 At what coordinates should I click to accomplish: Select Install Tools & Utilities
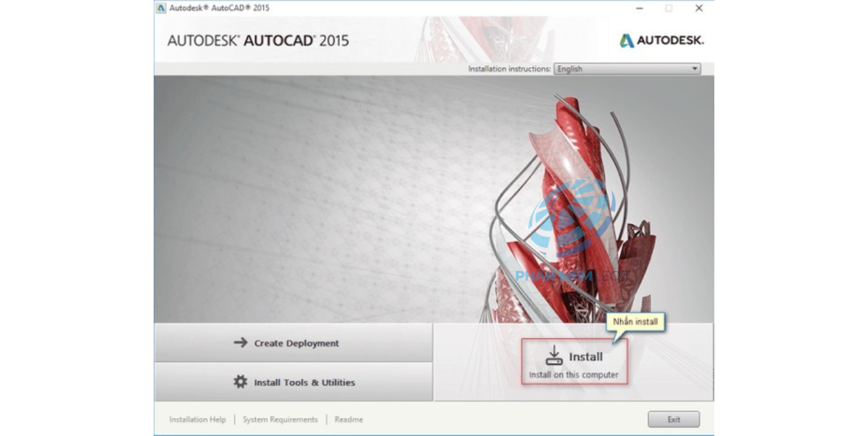(x=293, y=382)
